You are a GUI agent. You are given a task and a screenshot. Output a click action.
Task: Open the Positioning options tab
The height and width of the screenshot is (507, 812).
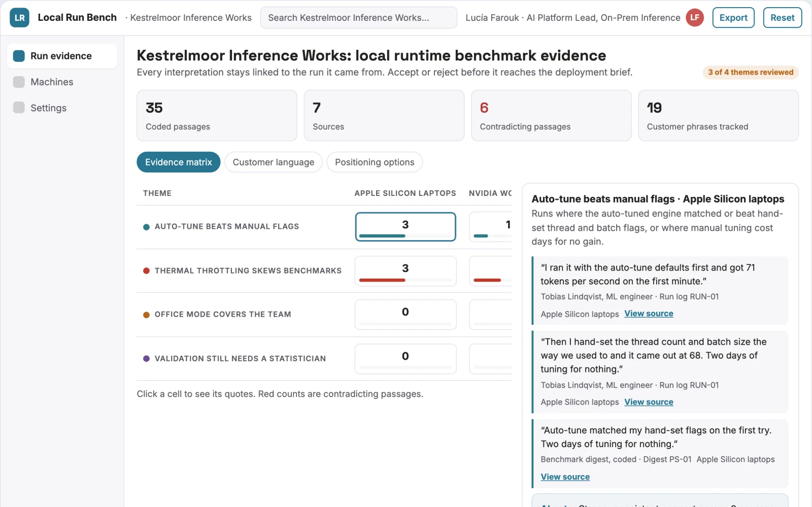[x=375, y=162]
